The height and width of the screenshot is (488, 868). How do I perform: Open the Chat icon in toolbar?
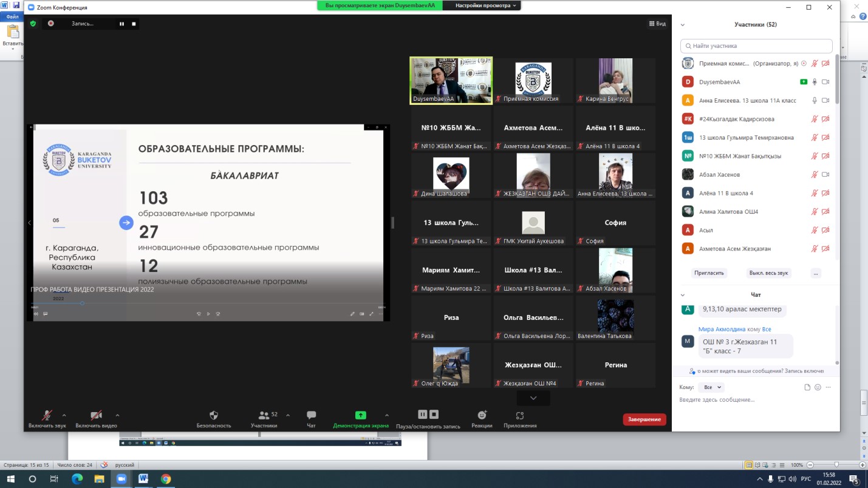click(311, 416)
